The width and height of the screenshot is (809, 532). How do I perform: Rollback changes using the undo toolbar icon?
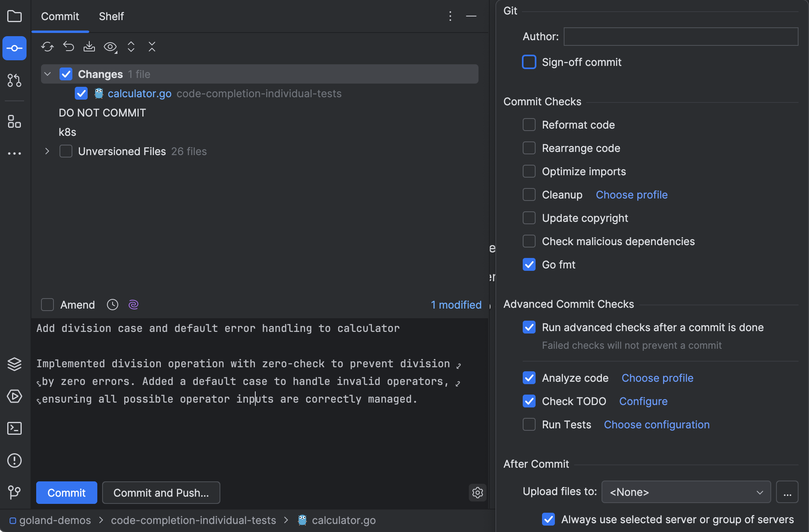(68, 47)
